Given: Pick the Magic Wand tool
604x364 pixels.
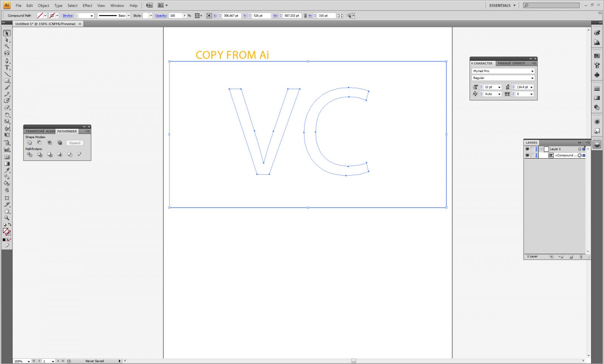Looking at the screenshot, I should (7, 46).
